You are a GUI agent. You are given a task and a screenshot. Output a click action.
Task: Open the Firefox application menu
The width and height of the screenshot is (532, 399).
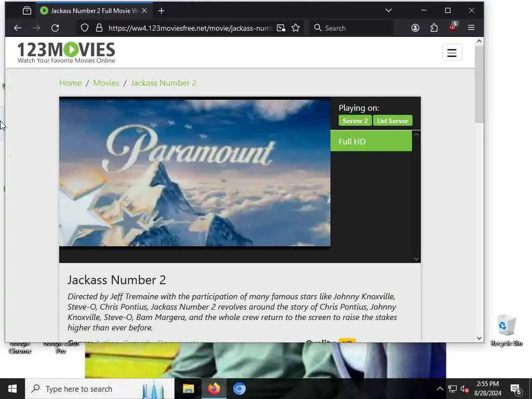point(471,28)
